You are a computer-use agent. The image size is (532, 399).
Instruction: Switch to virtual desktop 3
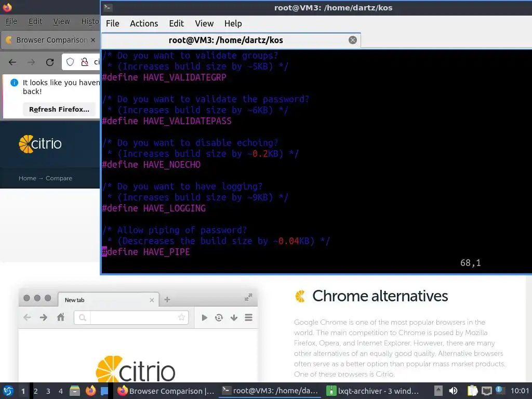click(48, 391)
